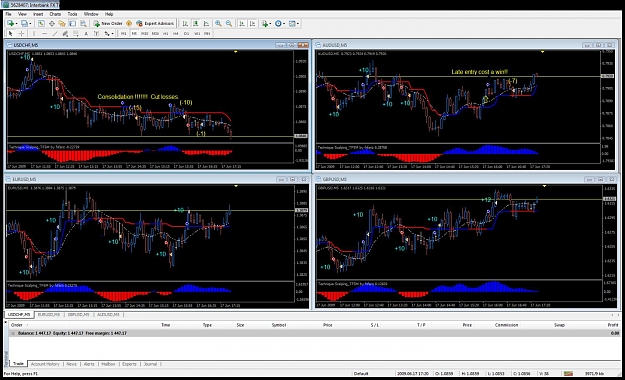This screenshot has width=625, height=380.
Task: Select the Trendline drawing tool
Action: pyautogui.click(x=55, y=34)
